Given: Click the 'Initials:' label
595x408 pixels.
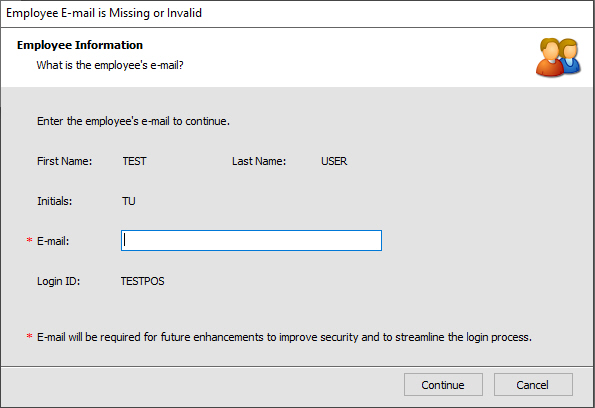Looking at the screenshot, I should 55,201.
